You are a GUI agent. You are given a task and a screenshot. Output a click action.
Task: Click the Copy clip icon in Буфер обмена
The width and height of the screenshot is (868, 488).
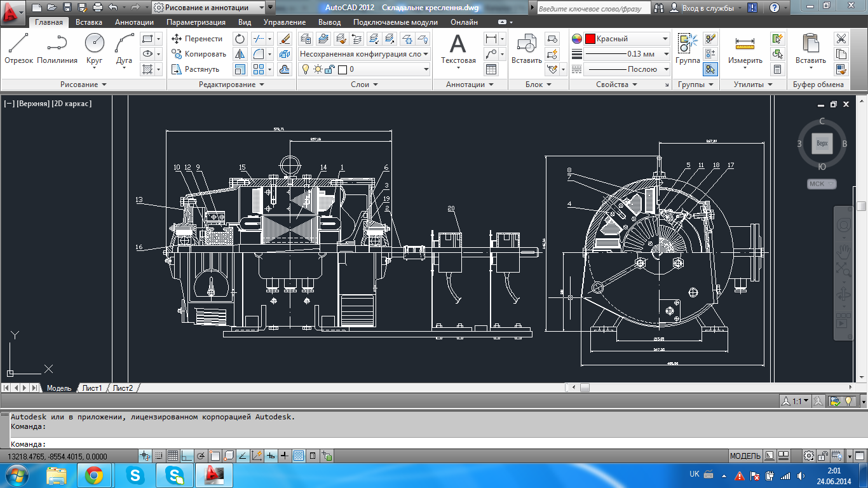(x=841, y=54)
